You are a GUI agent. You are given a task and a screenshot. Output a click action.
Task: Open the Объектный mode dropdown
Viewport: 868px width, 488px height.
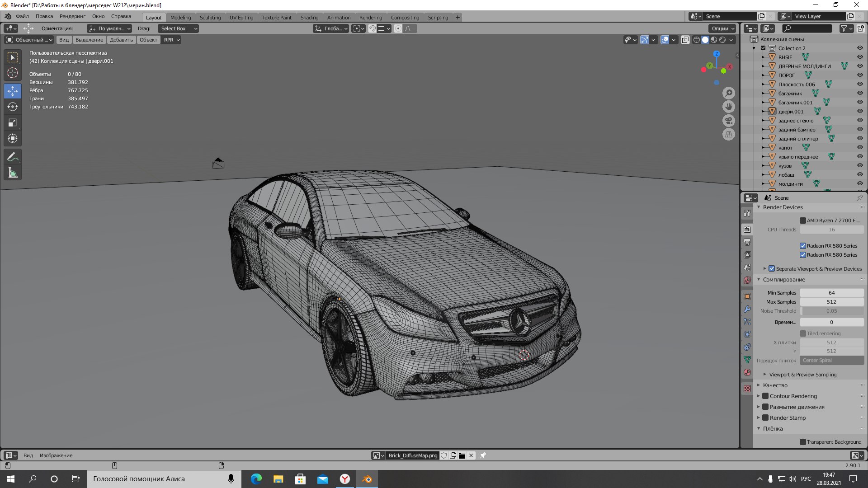click(29, 40)
